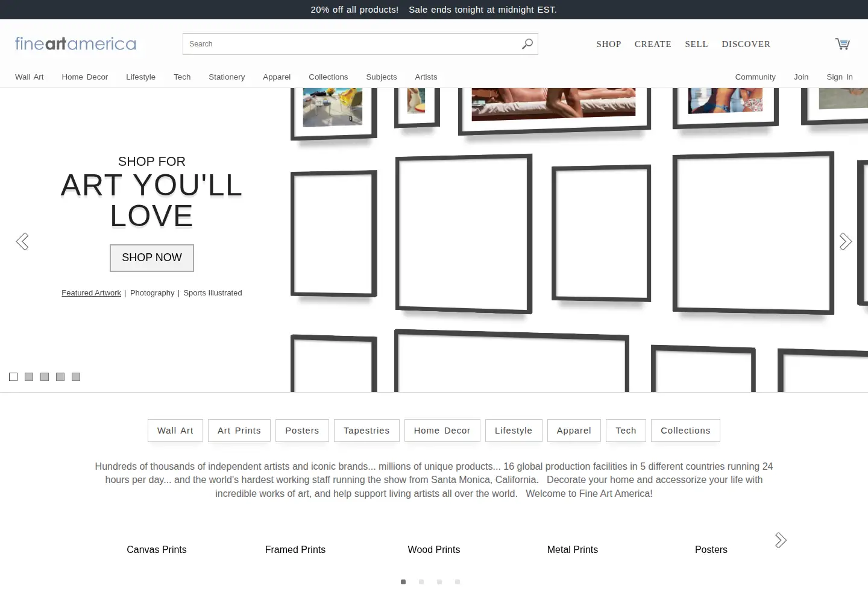Open Apparel in the top navigation bar
The width and height of the screenshot is (868, 603).
point(277,77)
